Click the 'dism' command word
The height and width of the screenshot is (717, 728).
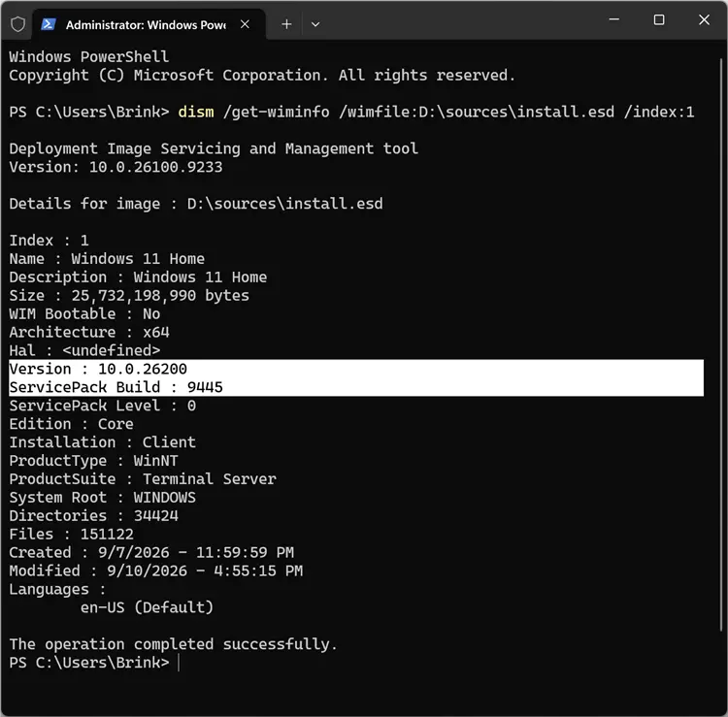(x=196, y=112)
